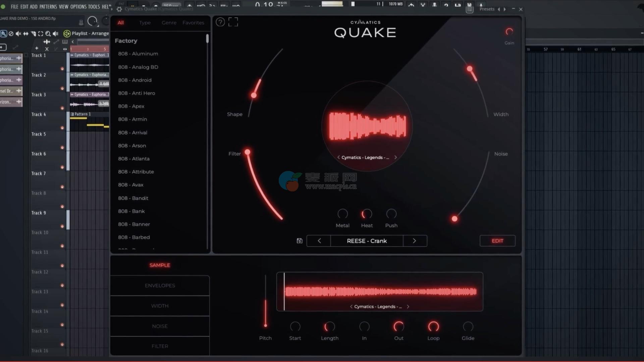Open the PATTERNS menu
Image resolution: width=644 pixels, height=362 pixels.
click(x=48, y=7)
